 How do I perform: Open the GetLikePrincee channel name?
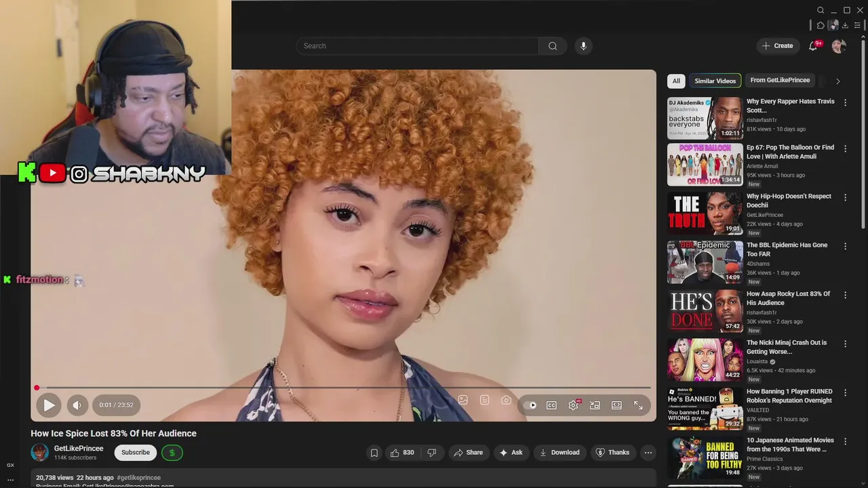click(x=79, y=449)
